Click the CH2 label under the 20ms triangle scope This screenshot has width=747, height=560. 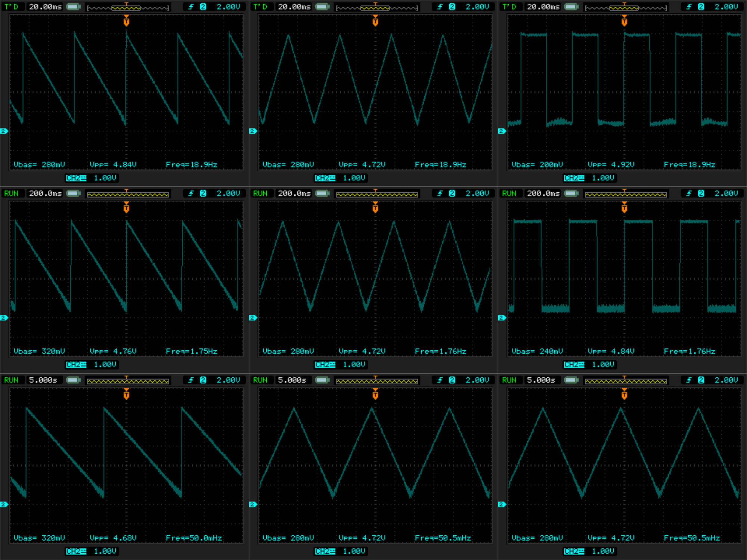tap(325, 178)
